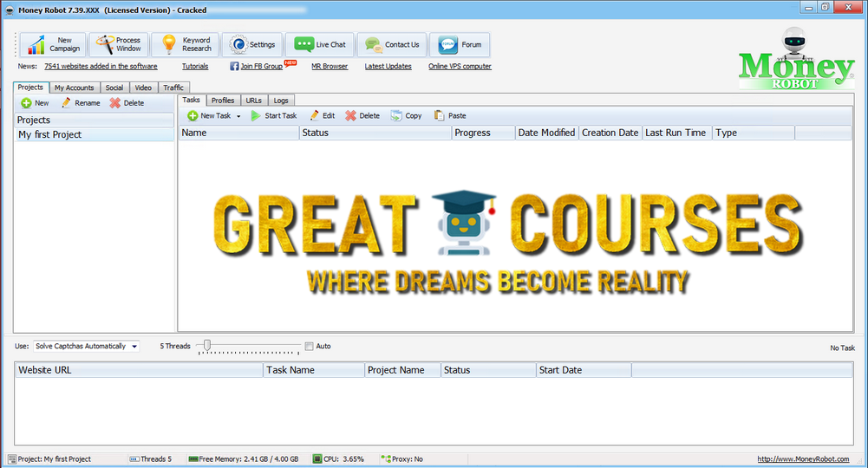The height and width of the screenshot is (468, 868).
Task: Select the Tasks tab
Action: tap(191, 101)
